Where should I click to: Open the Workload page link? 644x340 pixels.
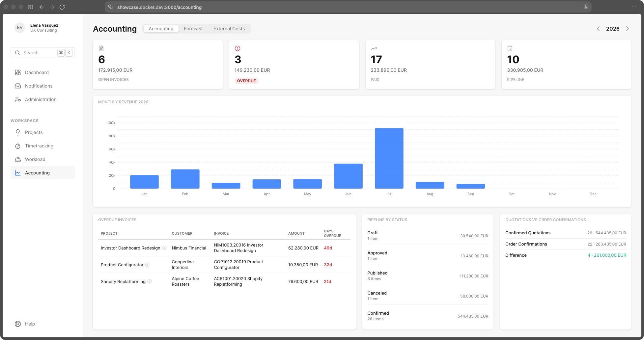pos(43,159)
